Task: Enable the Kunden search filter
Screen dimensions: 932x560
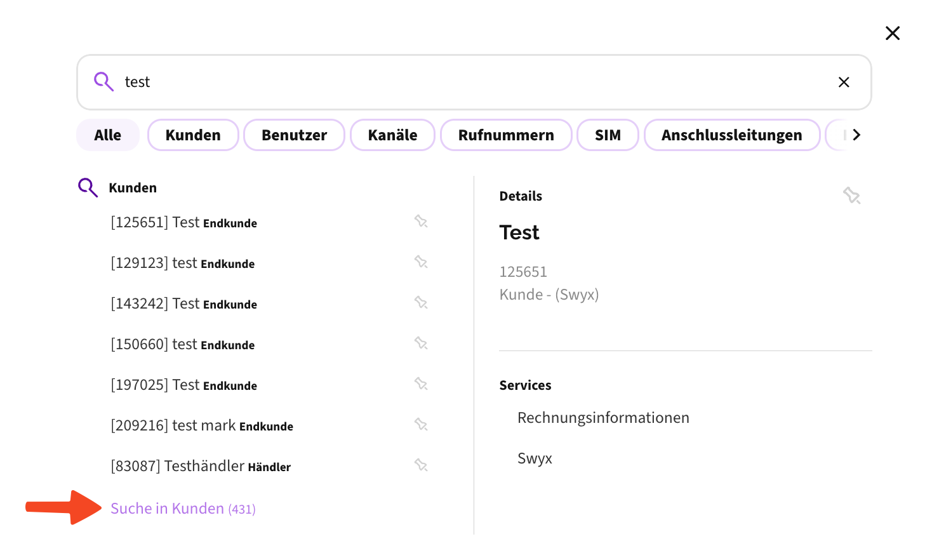Action: (x=193, y=135)
